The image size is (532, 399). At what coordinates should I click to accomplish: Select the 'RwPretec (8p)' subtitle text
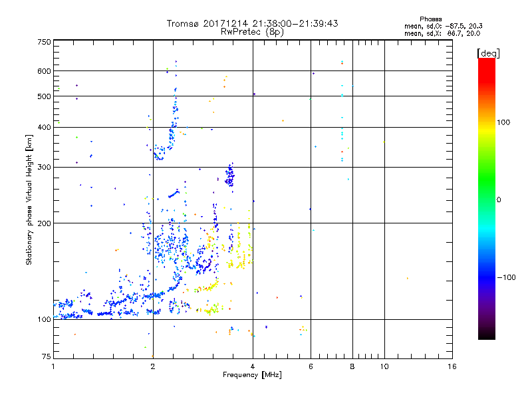(252, 32)
